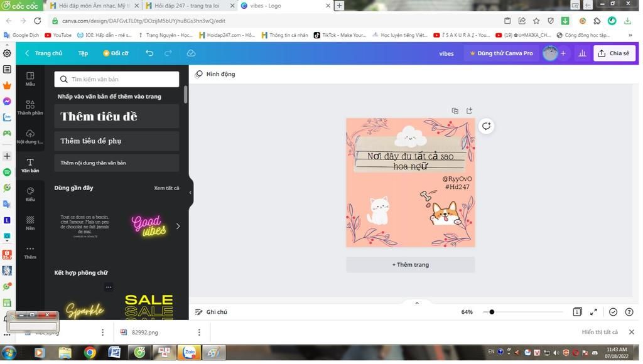Add a heading with Thêm tiêu đề
Screen dimensions: 643x364
click(117, 116)
